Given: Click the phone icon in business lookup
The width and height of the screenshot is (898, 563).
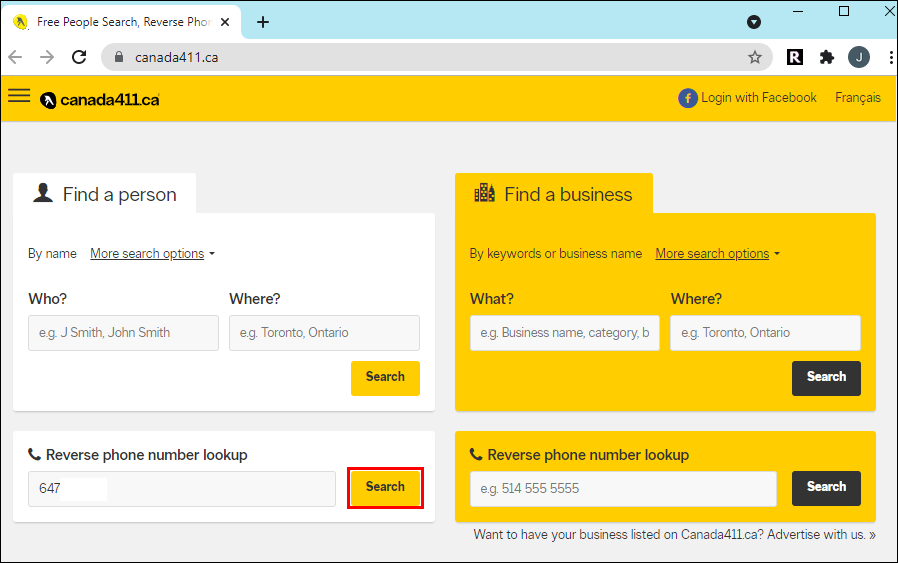Looking at the screenshot, I should [476, 454].
